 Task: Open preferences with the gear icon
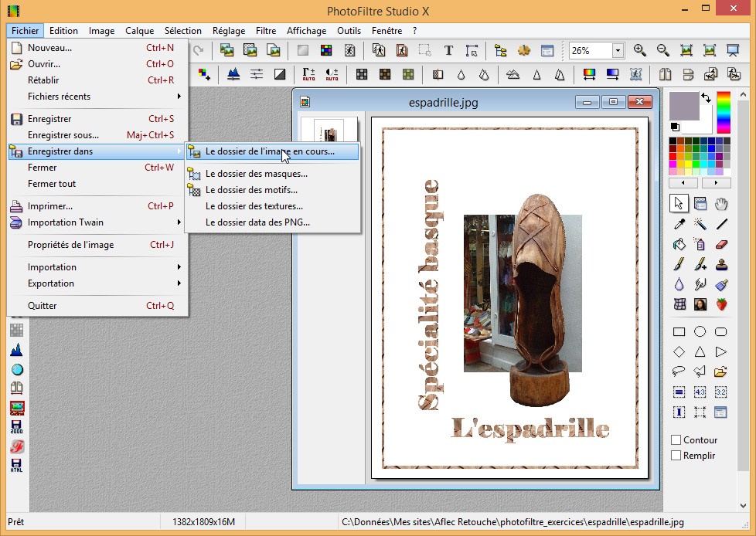pos(524,50)
